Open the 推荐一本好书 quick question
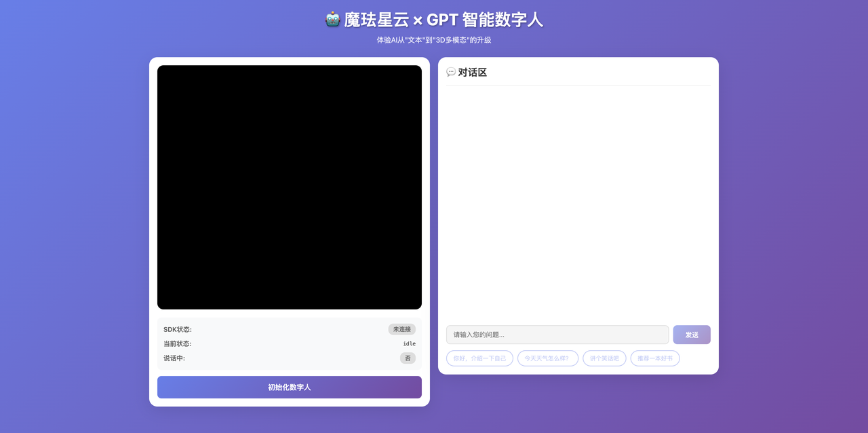Viewport: 868px width, 433px height. 655,358
